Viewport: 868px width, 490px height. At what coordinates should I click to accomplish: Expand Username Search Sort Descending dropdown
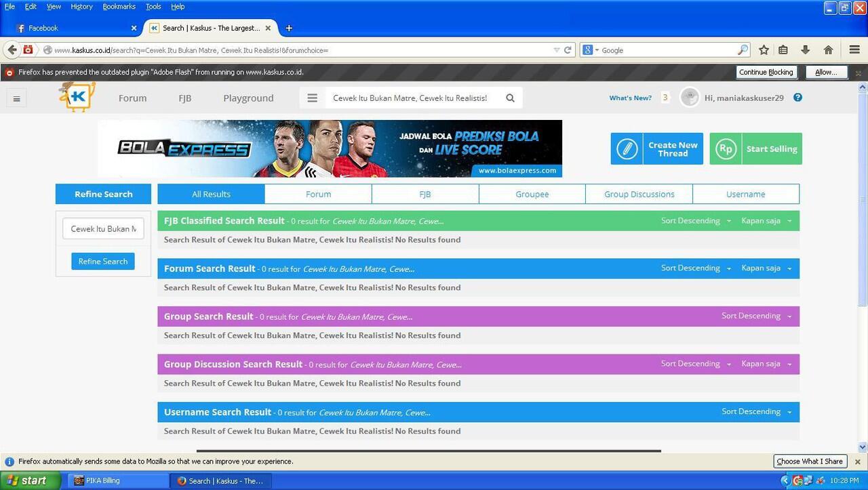757,411
